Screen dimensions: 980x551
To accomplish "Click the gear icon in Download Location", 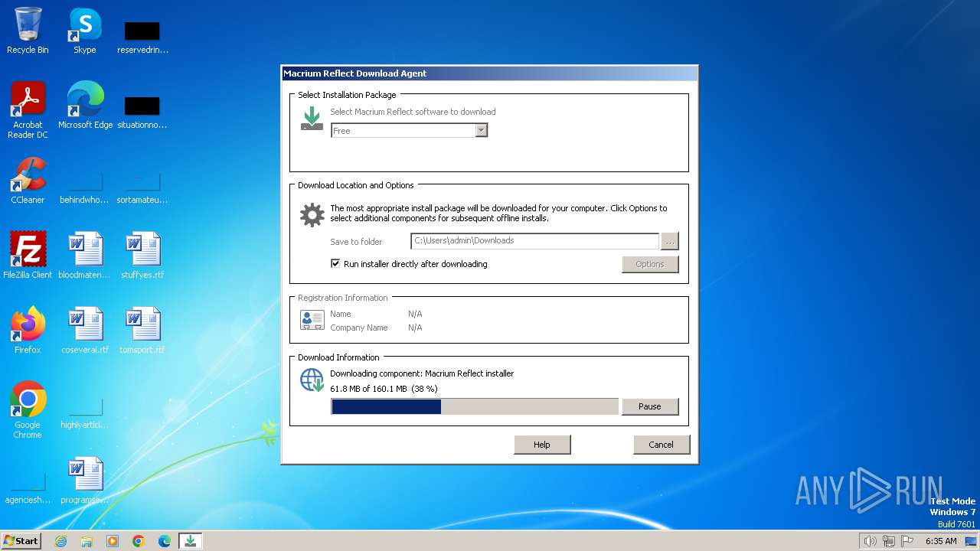I will click(x=312, y=215).
